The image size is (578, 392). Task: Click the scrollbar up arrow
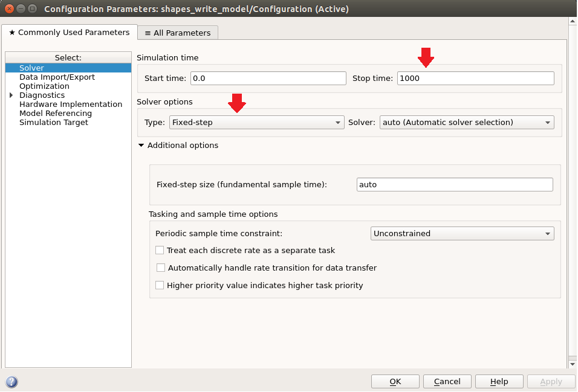573,21
